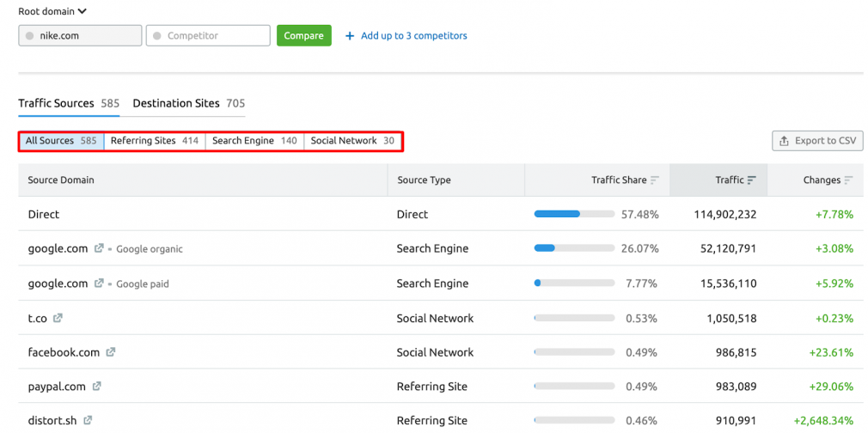Select the 0.53% traffic share value
868x433 pixels.
coord(642,319)
